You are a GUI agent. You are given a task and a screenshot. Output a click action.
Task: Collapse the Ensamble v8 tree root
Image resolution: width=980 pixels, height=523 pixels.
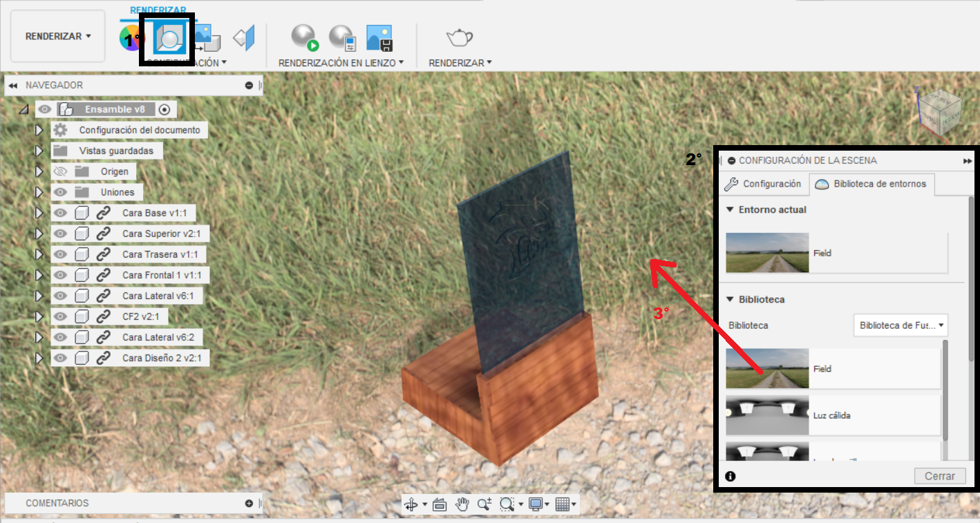point(24,109)
